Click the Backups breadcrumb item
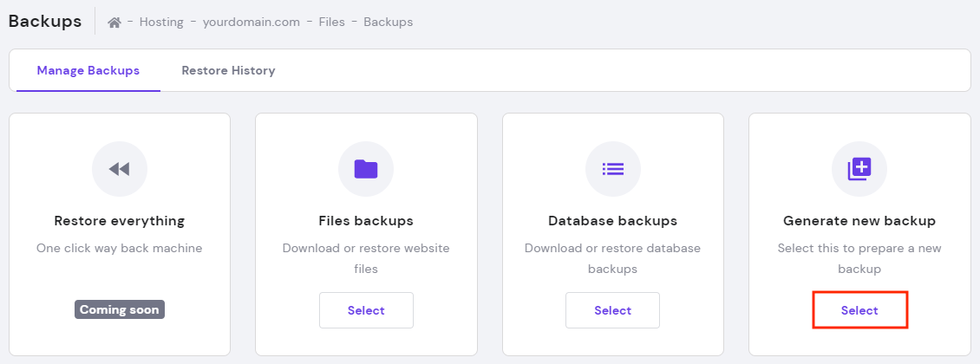980x364 pixels. point(388,23)
